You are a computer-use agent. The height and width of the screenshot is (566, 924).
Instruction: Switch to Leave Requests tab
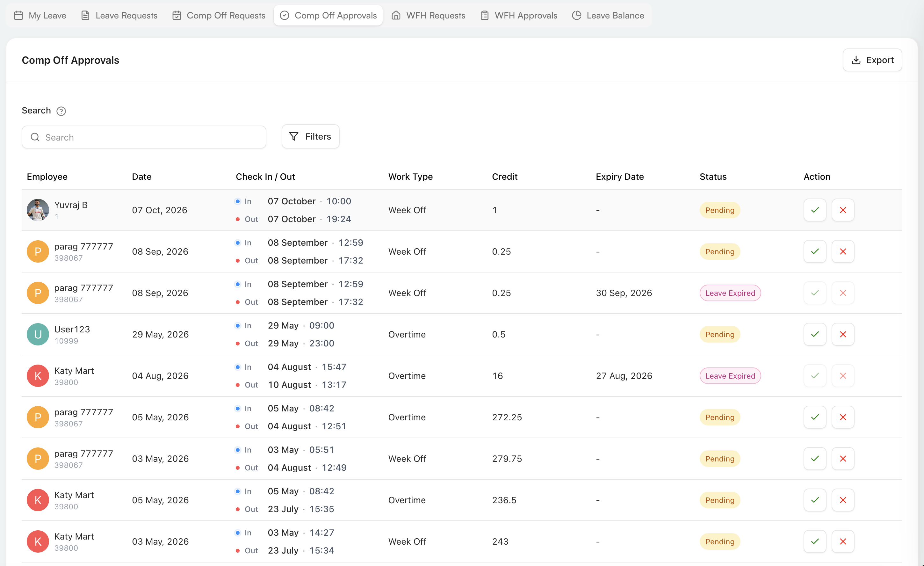click(119, 15)
